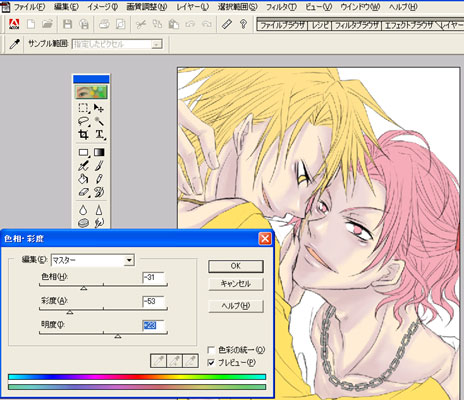Open the ウィンドウ(W) menu

(360, 6)
